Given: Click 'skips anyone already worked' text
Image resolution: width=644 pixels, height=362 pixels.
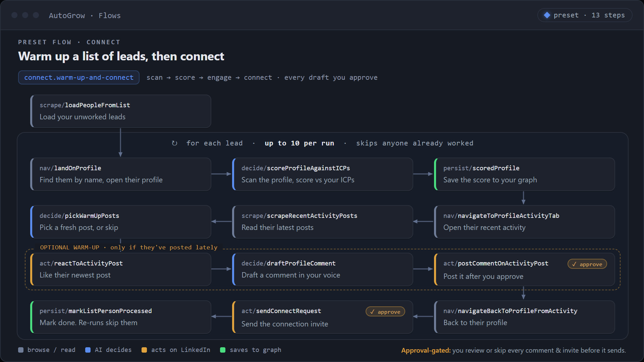Looking at the screenshot, I should coord(415,143).
